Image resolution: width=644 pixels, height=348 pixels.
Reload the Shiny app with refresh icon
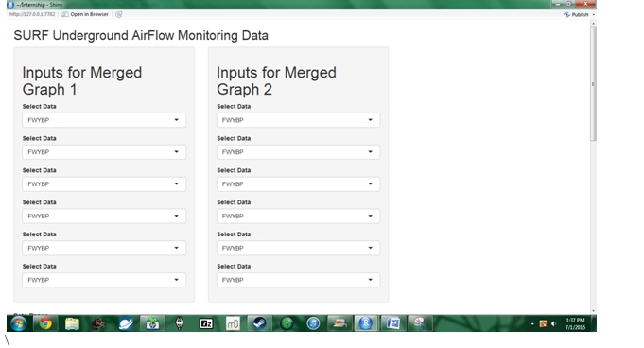pos(119,14)
